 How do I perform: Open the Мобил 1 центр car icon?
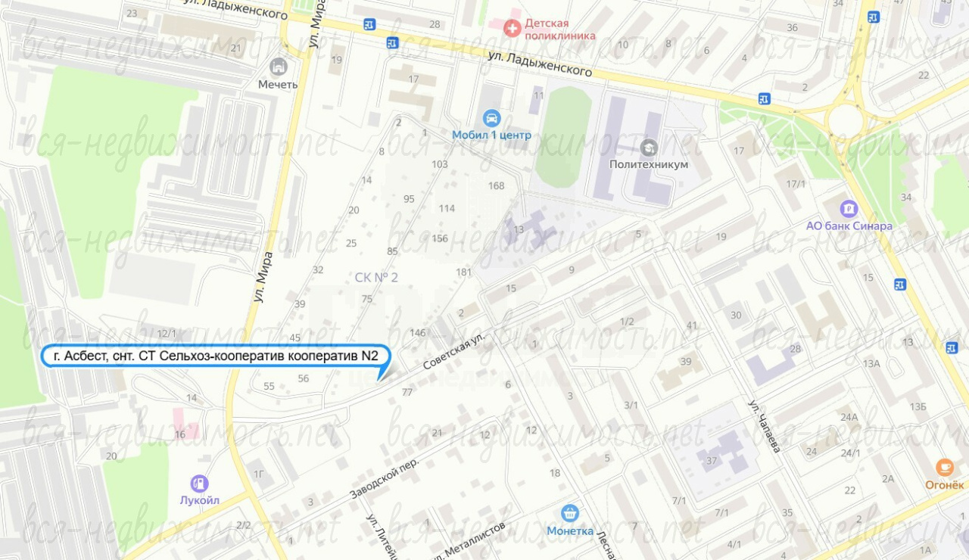491,118
